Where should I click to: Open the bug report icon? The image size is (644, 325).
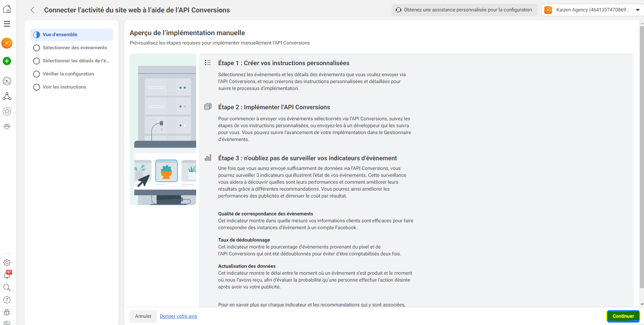7,312
